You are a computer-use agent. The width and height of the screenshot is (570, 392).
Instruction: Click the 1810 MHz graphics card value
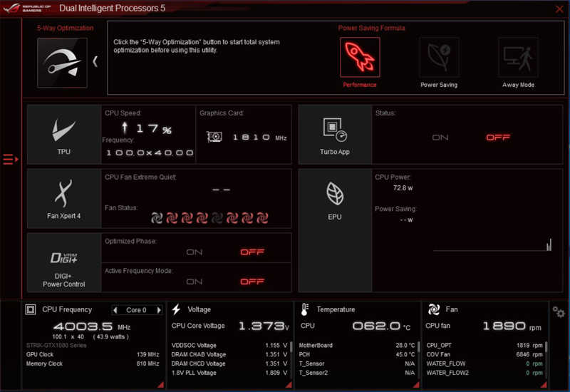[259, 138]
